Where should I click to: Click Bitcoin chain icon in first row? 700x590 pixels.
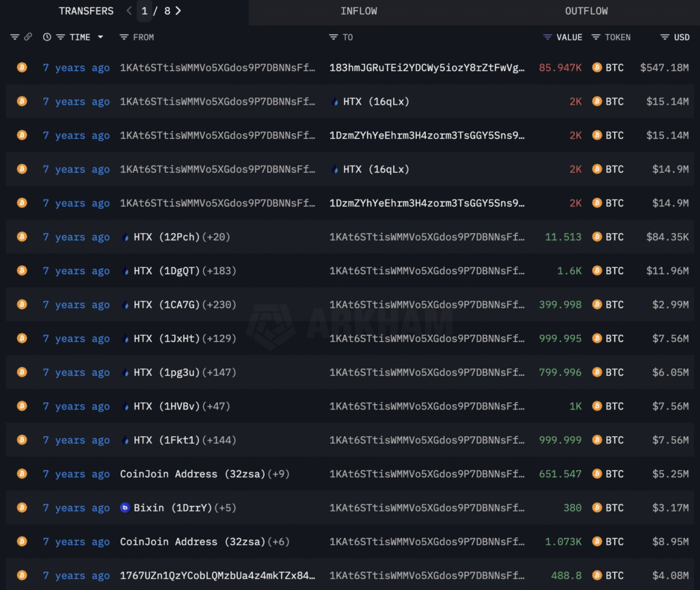pos(22,68)
